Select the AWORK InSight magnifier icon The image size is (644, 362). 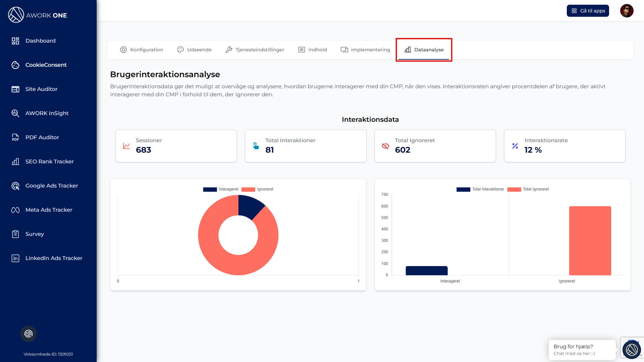click(15, 113)
